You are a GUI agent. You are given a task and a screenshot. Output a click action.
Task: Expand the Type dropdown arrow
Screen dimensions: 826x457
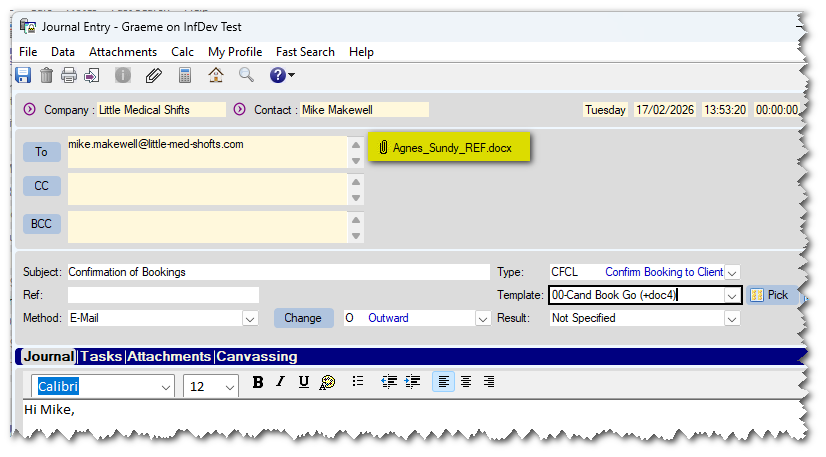732,273
